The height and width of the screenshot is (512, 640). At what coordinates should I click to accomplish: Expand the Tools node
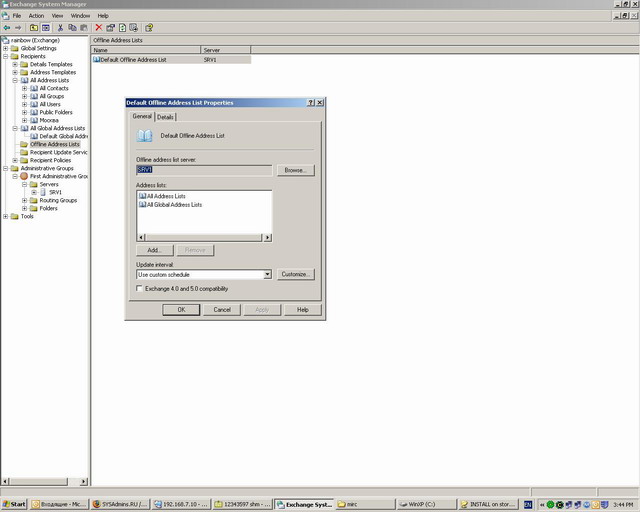pos(6,216)
